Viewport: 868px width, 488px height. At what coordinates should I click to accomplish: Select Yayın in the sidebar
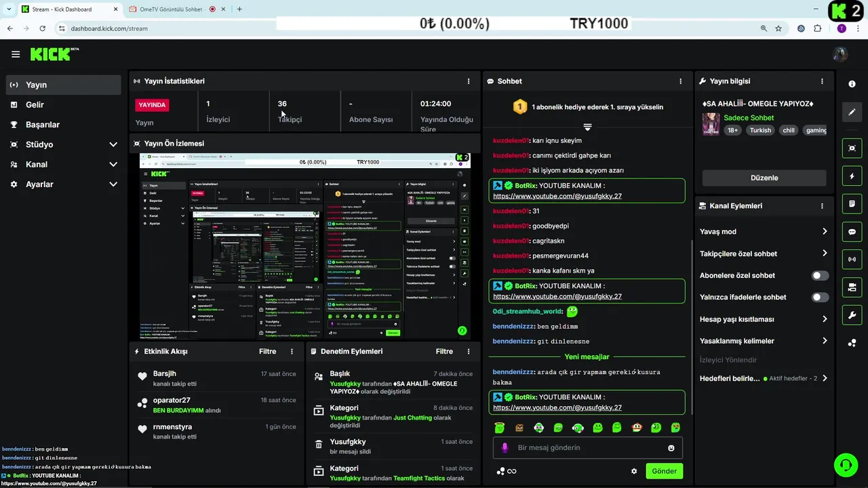click(63, 85)
